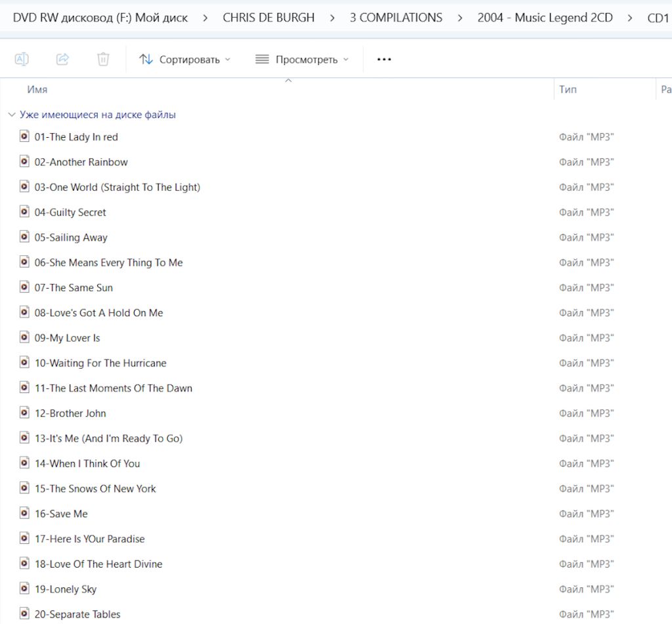The width and height of the screenshot is (672, 624).
Task: Click the MP3 icon for 04-Guilty Secret
Action: click(x=24, y=212)
